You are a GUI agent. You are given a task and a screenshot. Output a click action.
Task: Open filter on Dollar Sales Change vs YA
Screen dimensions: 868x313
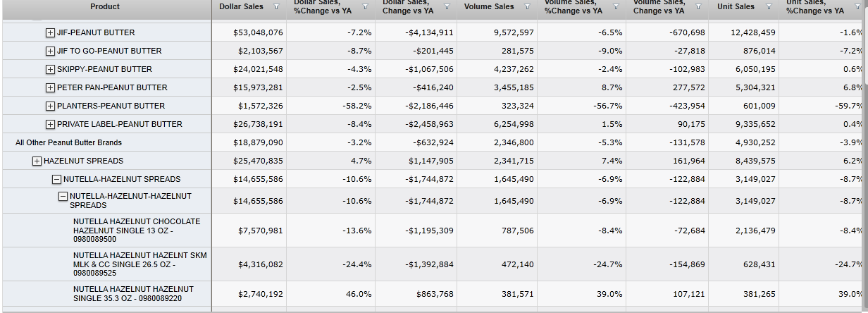coord(448,7)
